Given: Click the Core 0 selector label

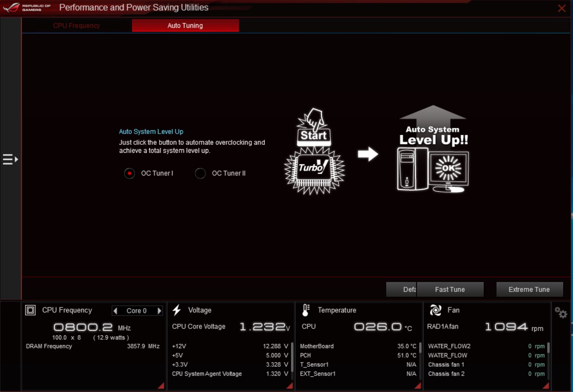Looking at the screenshot, I should (137, 311).
